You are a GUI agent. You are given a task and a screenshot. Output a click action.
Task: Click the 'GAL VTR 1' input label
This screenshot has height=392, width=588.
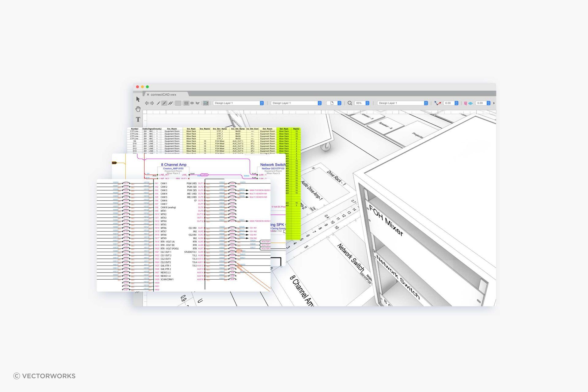point(166,266)
